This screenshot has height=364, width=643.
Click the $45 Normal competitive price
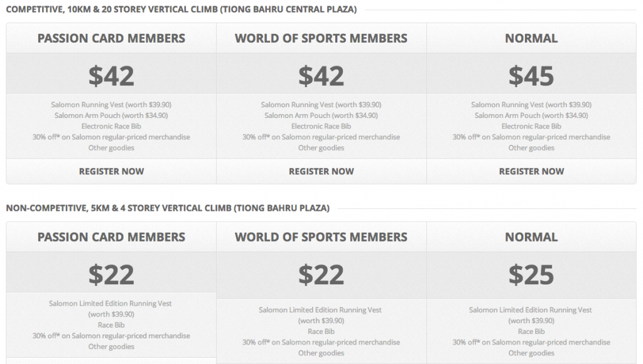(x=531, y=76)
